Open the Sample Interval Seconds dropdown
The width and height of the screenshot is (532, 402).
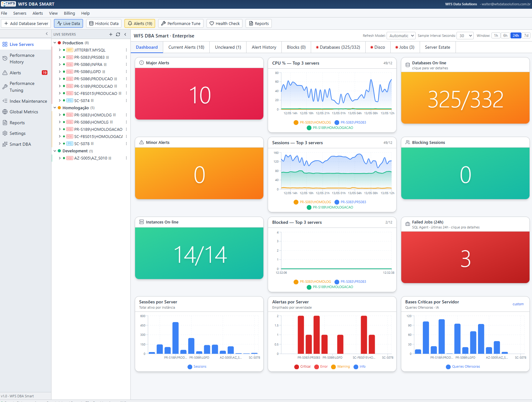pyautogui.click(x=465, y=36)
